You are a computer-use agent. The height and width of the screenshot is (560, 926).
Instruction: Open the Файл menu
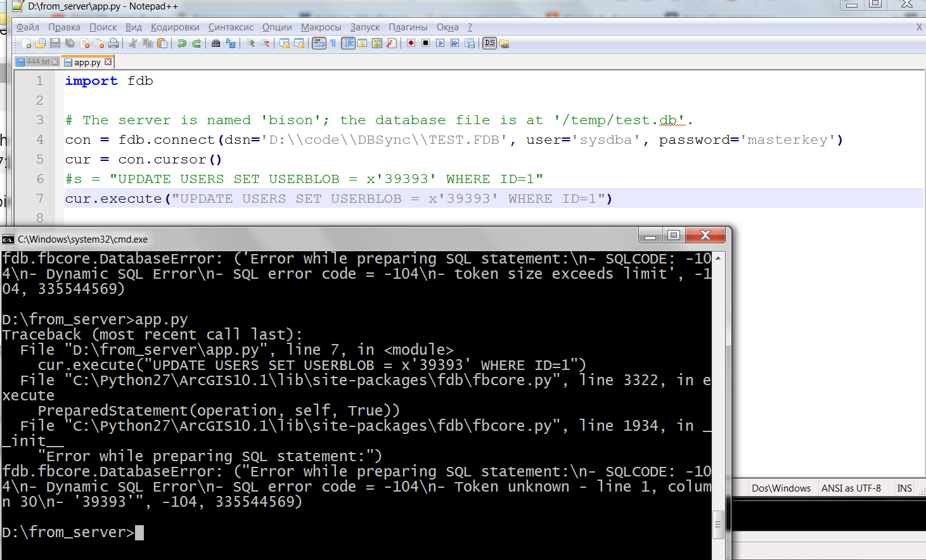coord(28,27)
